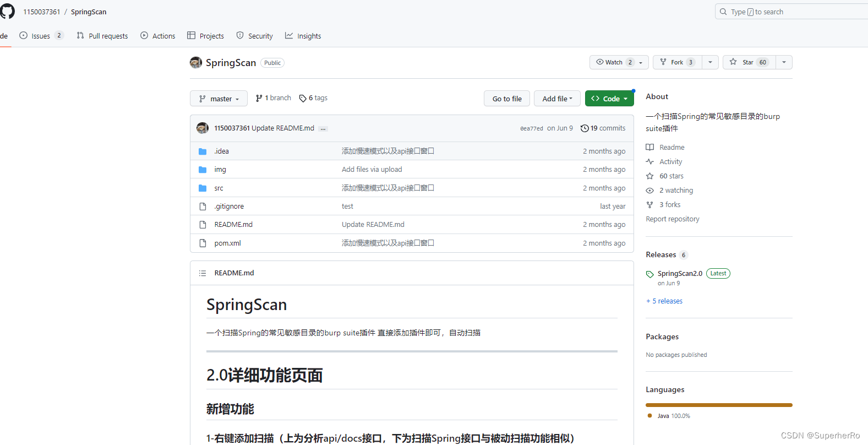This screenshot has width=868, height=445.
Task: Open the src folder
Action: (x=219, y=188)
